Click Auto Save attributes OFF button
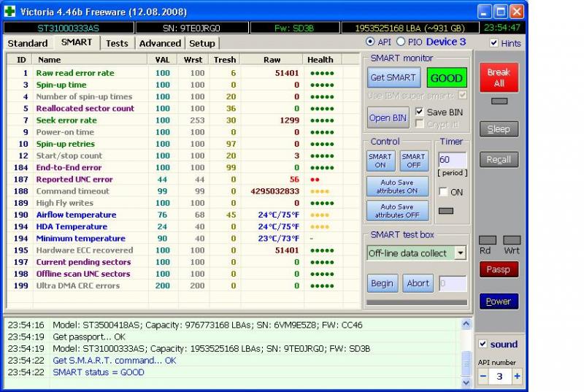 [x=397, y=211]
